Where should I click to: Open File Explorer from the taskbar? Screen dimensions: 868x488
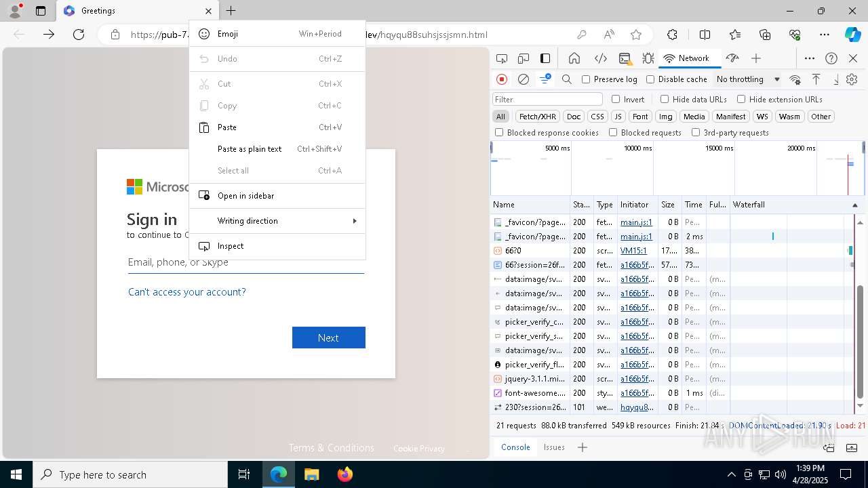312,474
